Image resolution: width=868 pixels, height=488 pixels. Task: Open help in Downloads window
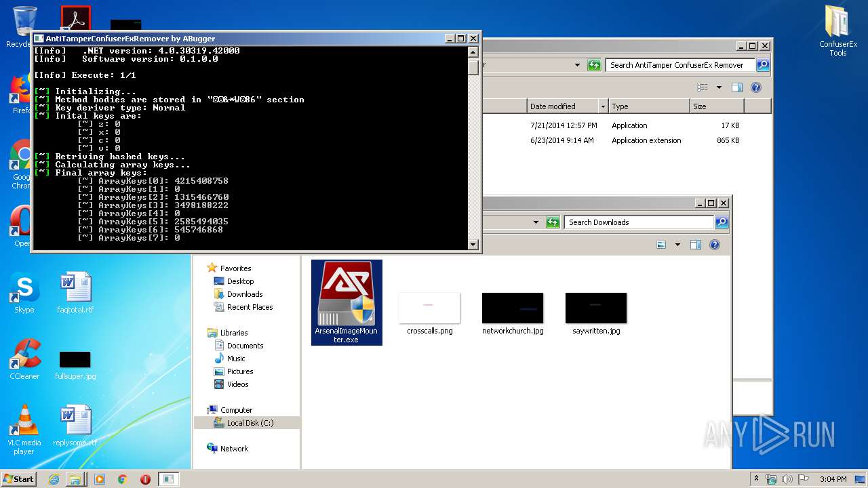click(x=715, y=245)
